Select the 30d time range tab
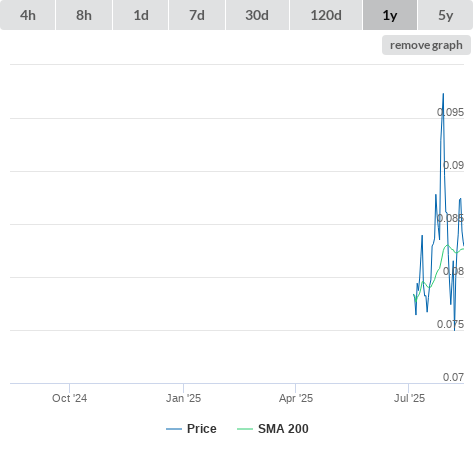 [257, 15]
